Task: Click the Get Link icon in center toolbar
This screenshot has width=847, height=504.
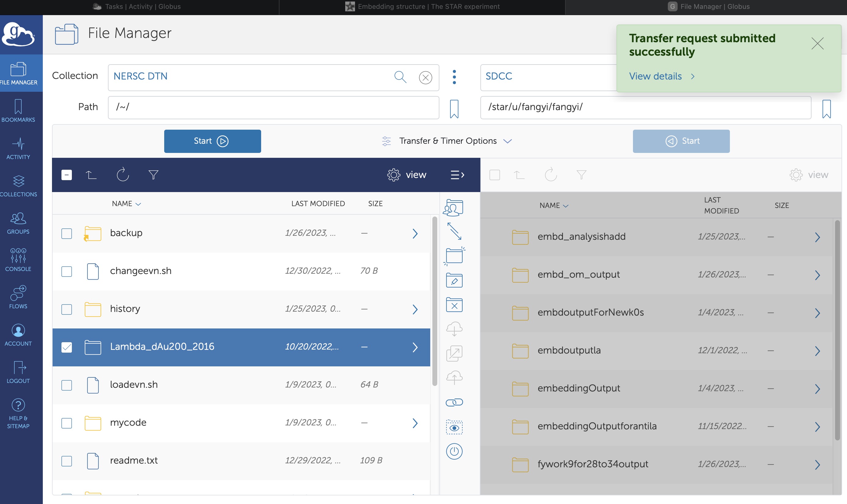Action: [454, 402]
